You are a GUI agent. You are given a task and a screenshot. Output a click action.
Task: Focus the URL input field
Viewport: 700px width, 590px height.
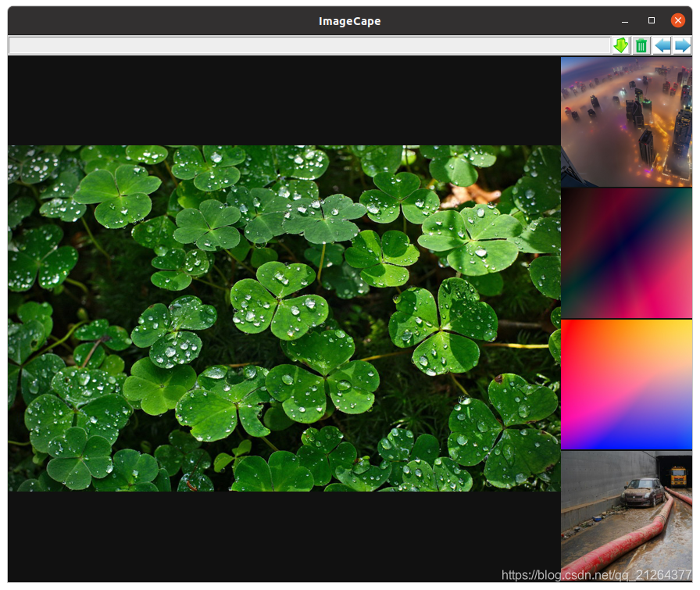tap(309, 45)
